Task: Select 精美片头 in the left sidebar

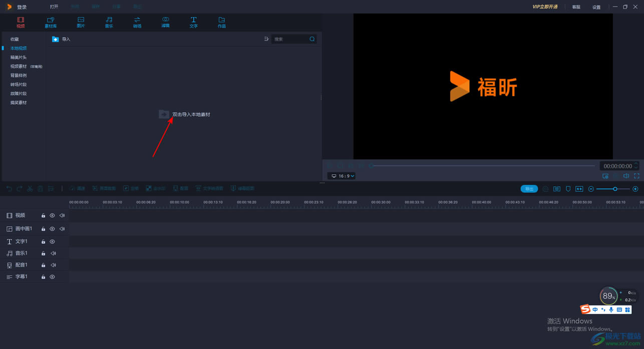Action: click(19, 58)
